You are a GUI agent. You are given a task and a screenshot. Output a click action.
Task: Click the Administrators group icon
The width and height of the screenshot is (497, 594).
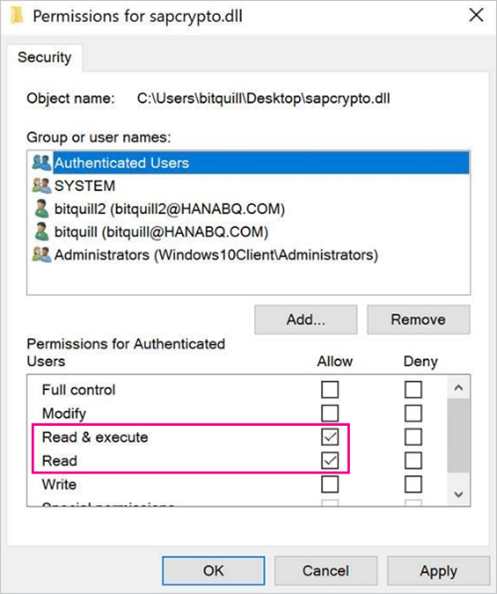click(41, 255)
